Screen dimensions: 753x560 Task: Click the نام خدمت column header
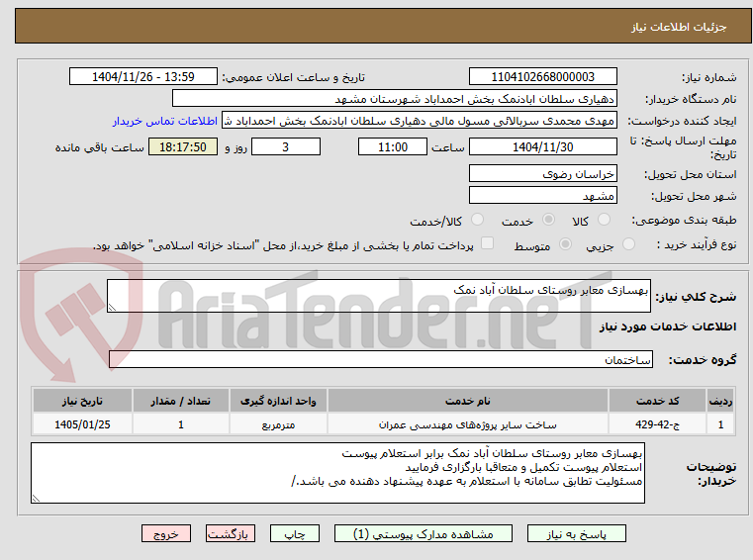tap(468, 401)
